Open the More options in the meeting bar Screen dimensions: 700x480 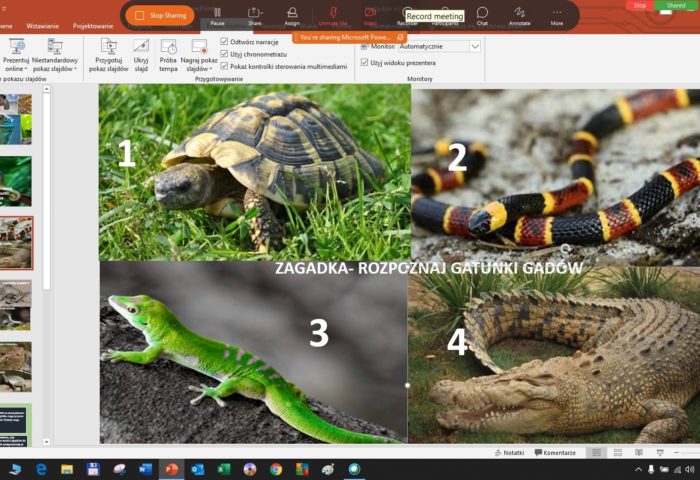pos(556,13)
